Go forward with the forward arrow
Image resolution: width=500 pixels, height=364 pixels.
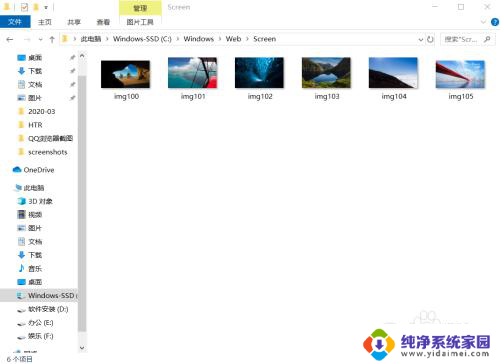(x=27, y=39)
